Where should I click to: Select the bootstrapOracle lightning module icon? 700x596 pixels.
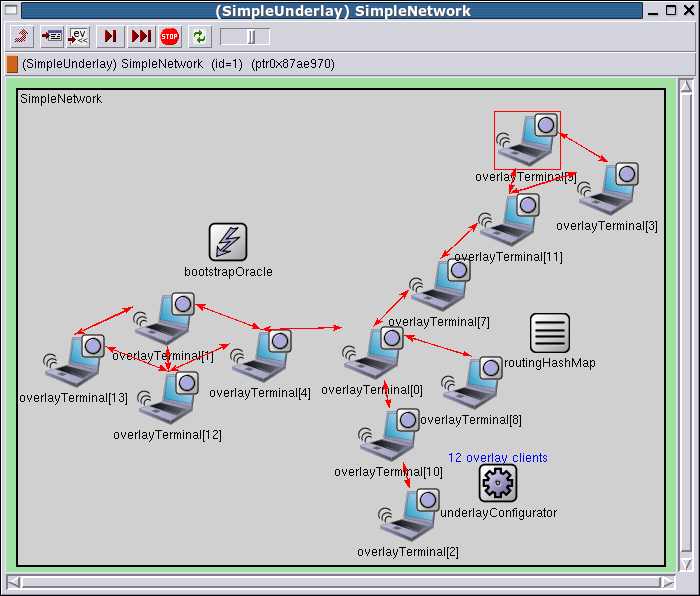228,242
